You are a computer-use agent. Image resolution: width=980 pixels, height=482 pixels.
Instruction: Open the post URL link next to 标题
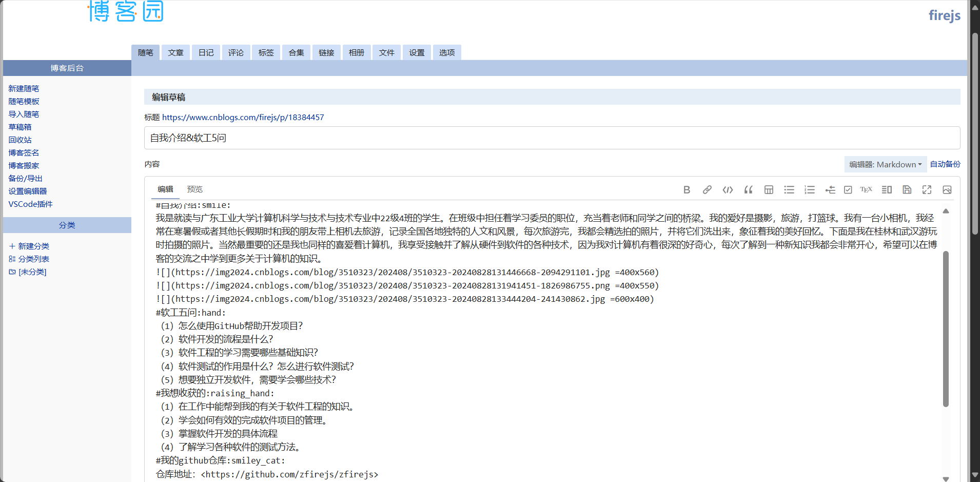click(x=243, y=118)
